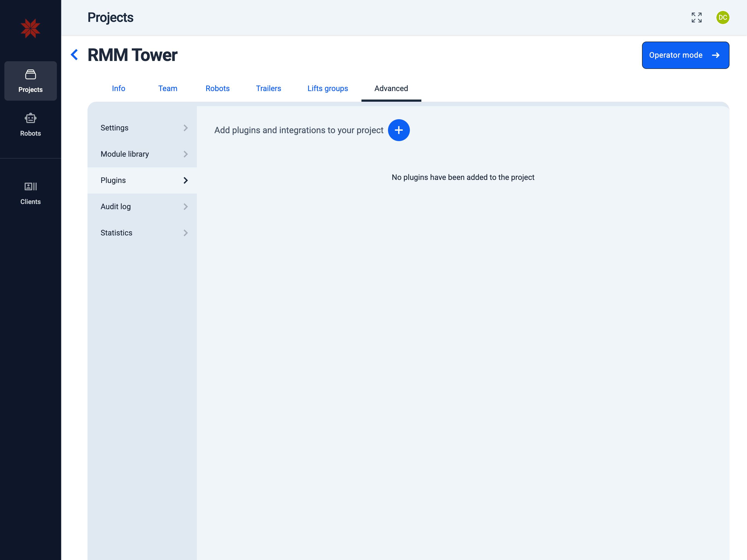The width and height of the screenshot is (747, 560).
Task: Click the Plugins chevron arrow
Action: (x=185, y=180)
